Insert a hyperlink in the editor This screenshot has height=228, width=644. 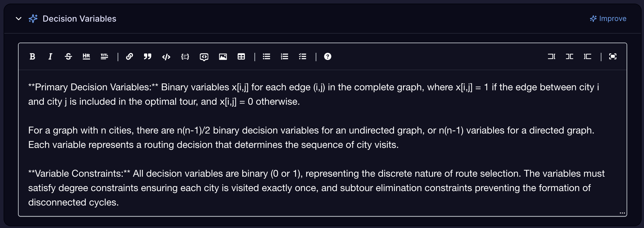[130, 57]
